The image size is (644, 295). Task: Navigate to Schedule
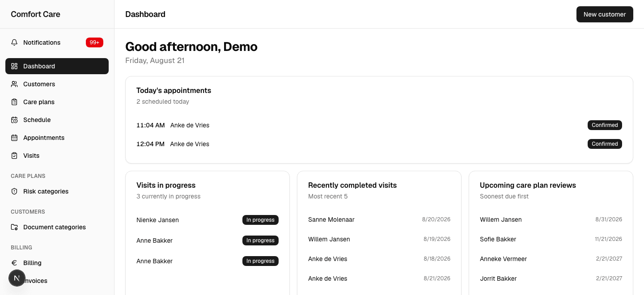tap(57, 120)
